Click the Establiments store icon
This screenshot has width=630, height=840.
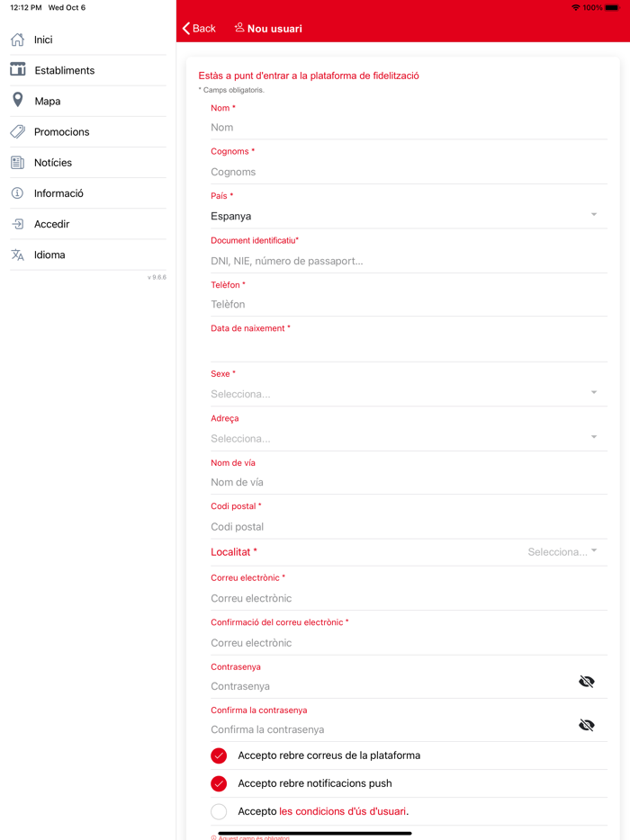(18, 70)
